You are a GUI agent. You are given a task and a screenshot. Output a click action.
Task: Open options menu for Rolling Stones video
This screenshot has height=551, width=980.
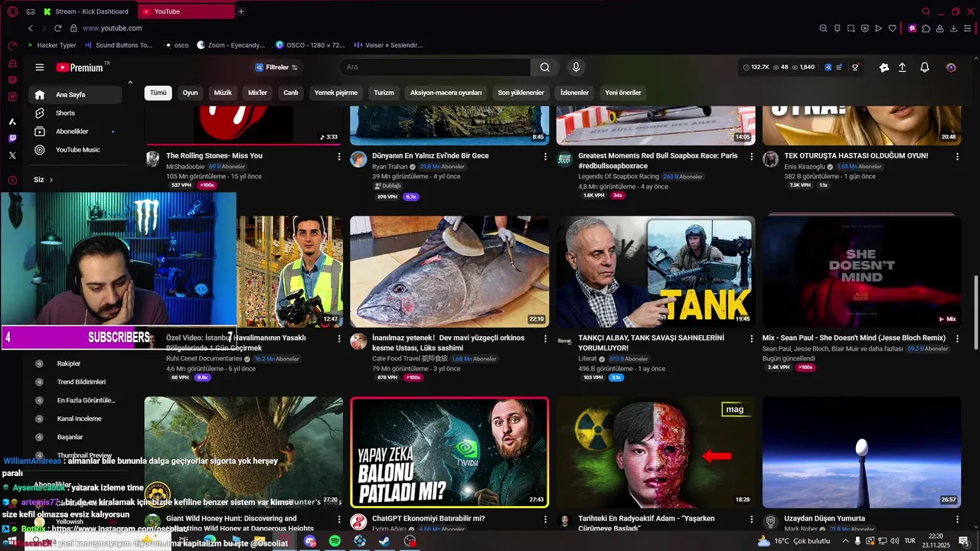339,156
